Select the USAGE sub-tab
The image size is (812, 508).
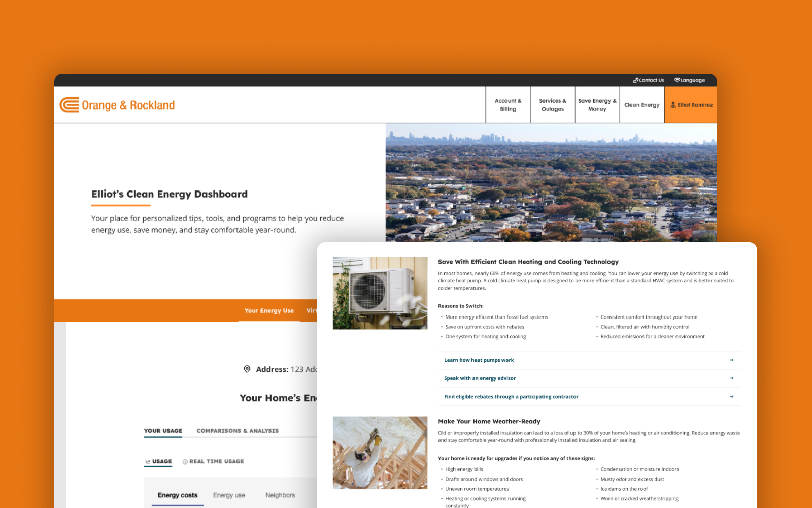click(x=158, y=461)
